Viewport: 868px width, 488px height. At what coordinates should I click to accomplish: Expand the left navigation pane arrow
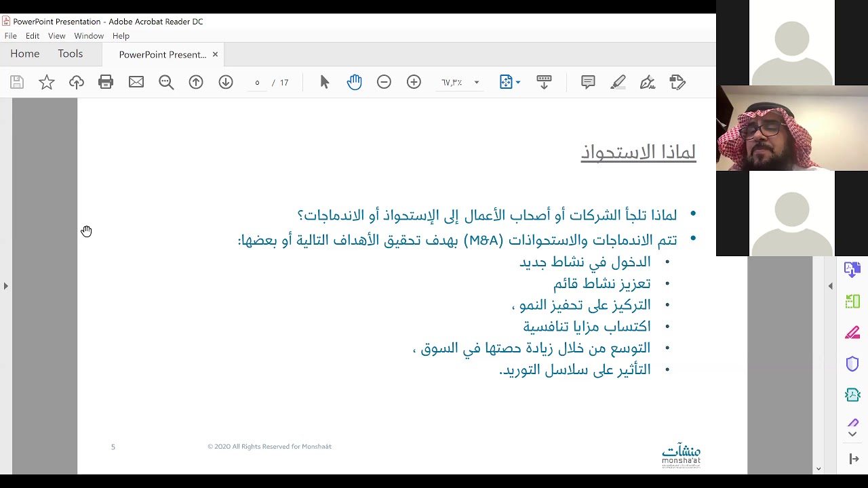pos(5,286)
